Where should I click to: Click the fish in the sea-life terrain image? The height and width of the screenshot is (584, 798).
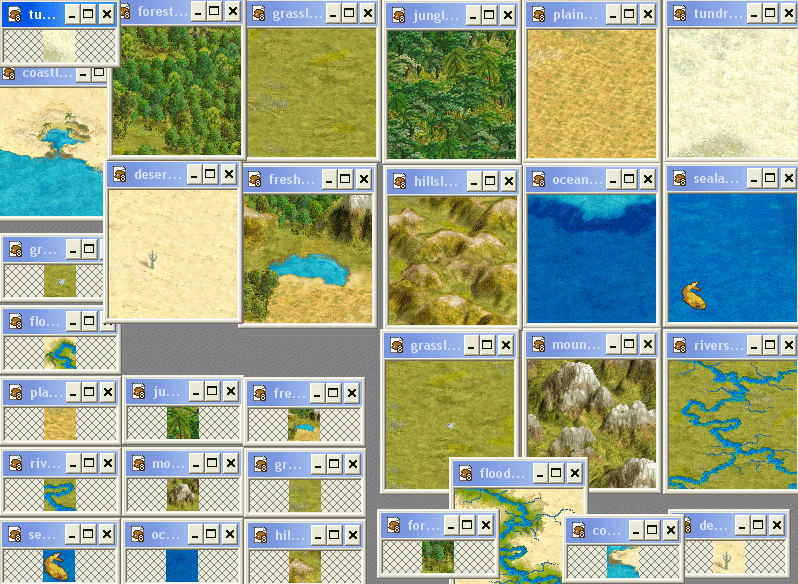[691, 294]
